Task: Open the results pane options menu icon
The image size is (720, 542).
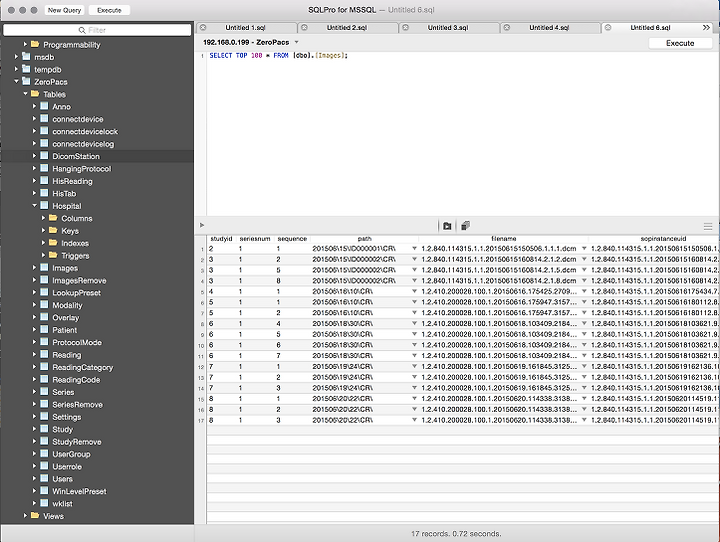Action: 708,226
